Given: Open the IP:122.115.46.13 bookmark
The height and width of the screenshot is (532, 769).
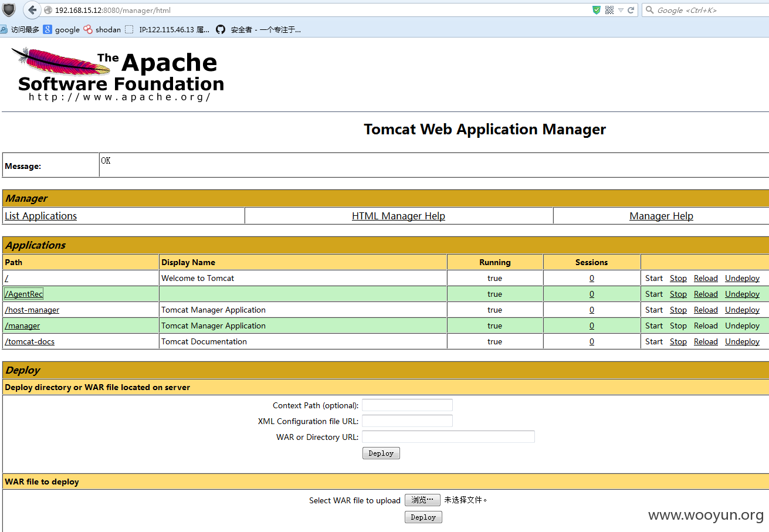Looking at the screenshot, I should coord(167,29).
